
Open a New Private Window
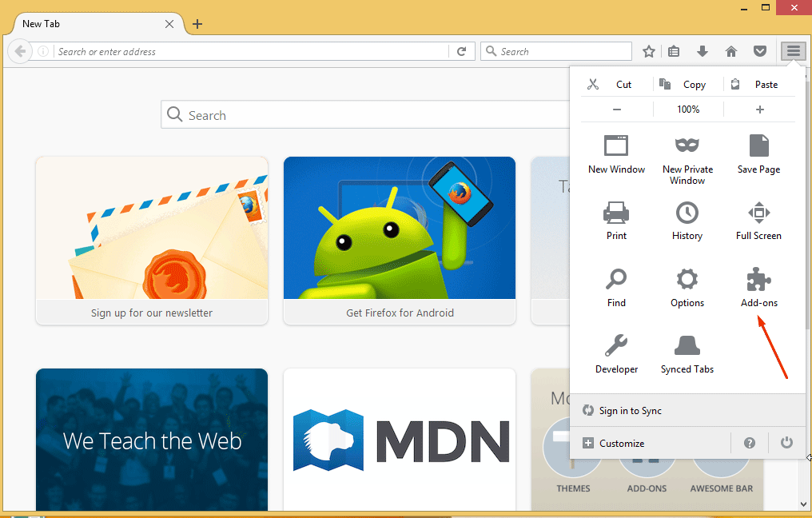tap(687, 160)
